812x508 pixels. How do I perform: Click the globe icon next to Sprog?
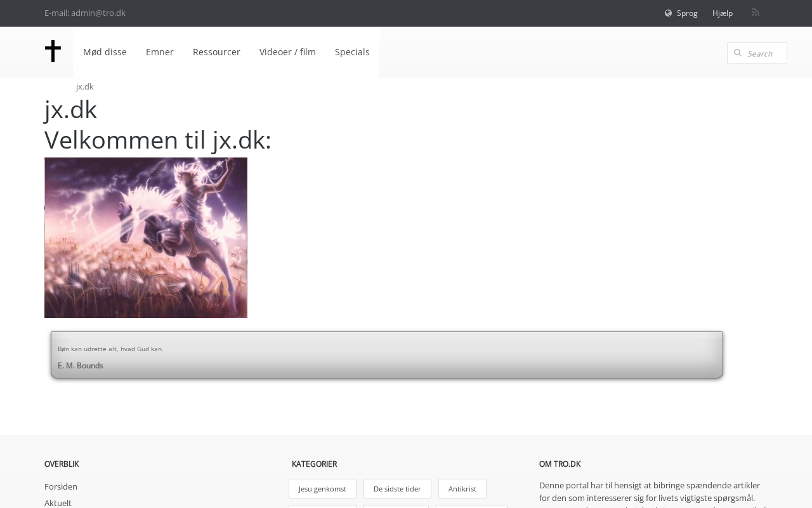(x=668, y=13)
